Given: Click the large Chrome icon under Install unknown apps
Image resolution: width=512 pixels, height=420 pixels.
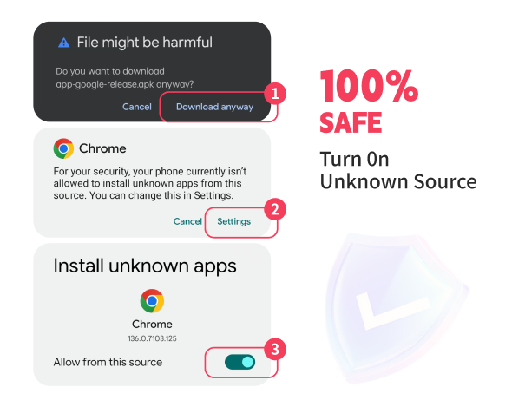Looking at the screenshot, I should tap(152, 301).
